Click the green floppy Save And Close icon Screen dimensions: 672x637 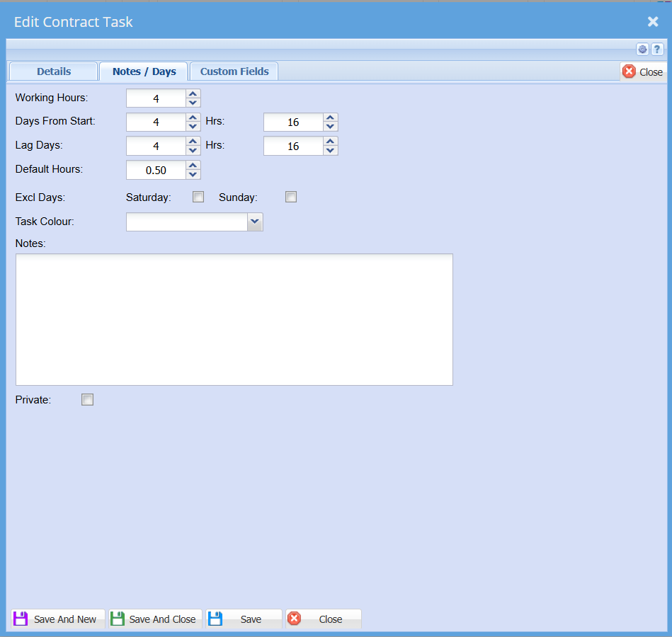pos(118,619)
